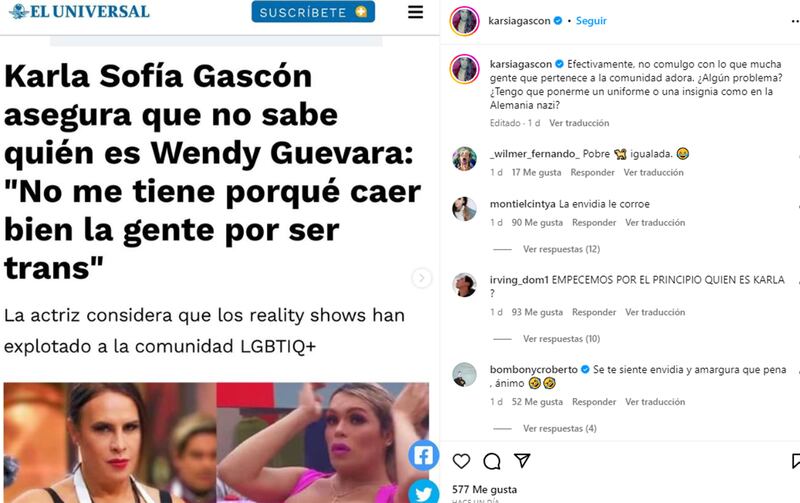This screenshot has height=503, width=800.
Task: Share the post with the paper plane icon
Action: [x=522, y=461]
